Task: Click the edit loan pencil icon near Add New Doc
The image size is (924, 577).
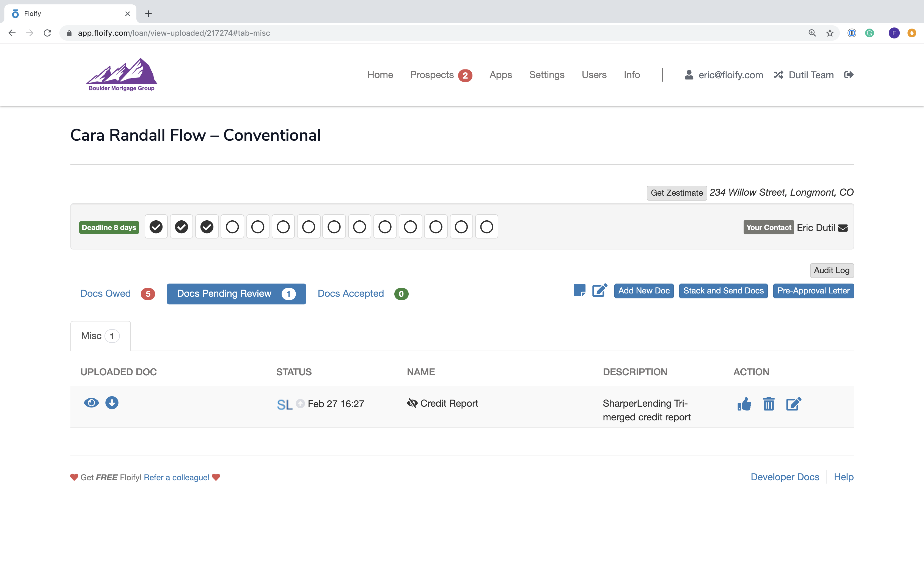Action: pyautogui.click(x=599, y=290)
